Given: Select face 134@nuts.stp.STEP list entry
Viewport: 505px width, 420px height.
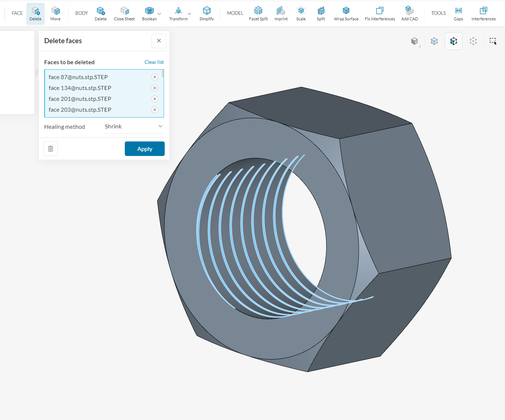Looking at the screenshot, I should 80,88.
